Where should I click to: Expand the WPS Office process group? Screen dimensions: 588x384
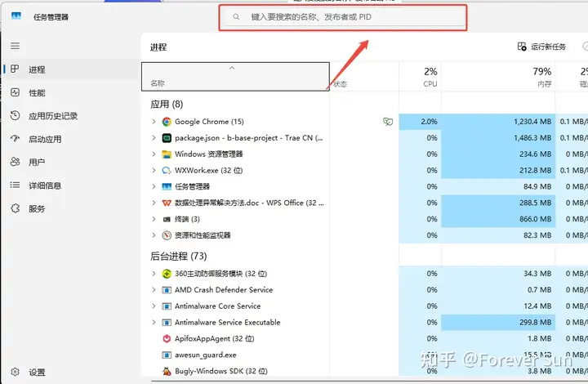(154, 203)
